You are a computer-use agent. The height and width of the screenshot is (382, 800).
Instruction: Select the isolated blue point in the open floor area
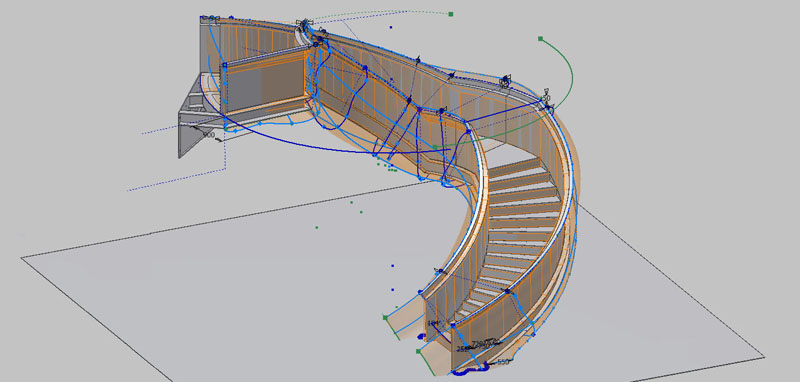pyautogui.click(x=392, y=266)
